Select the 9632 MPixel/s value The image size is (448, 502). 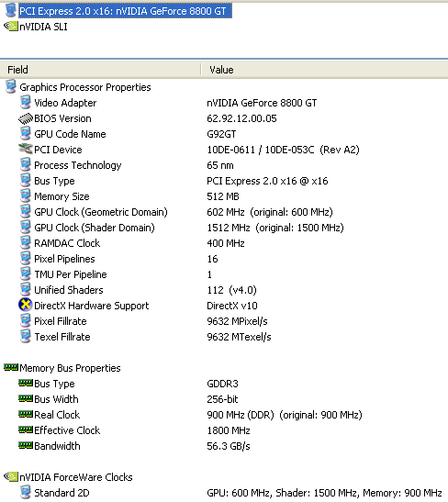pyautogui.click(x=237, y=321)
